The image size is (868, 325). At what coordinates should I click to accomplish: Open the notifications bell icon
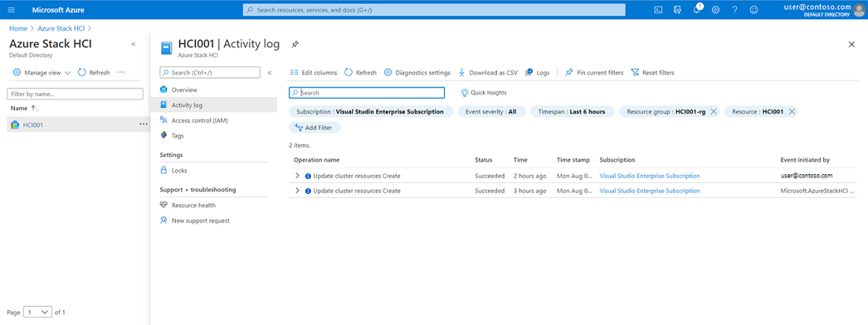point(698,9)
